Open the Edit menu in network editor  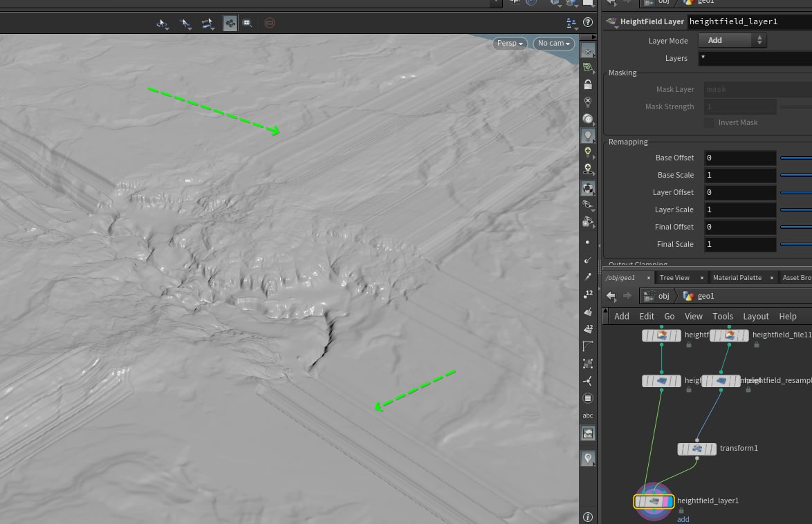[646, 317]
